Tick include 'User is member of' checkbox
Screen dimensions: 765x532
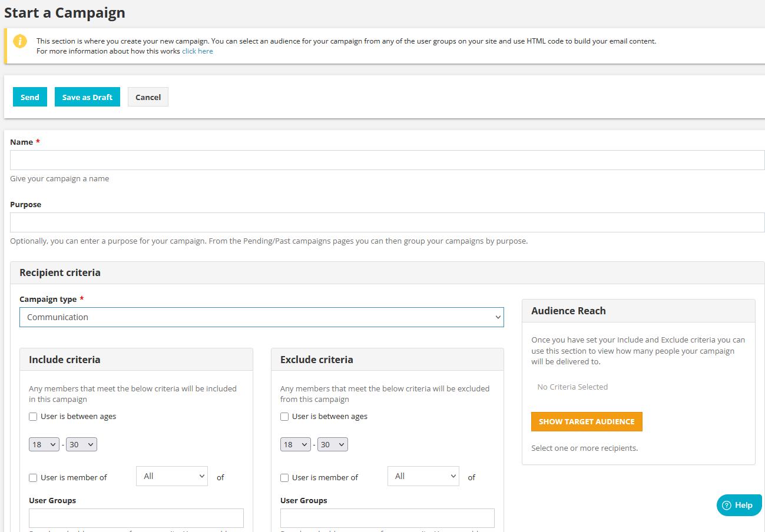(33, 478)
